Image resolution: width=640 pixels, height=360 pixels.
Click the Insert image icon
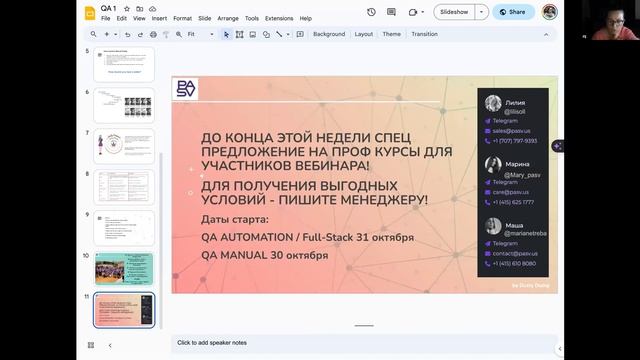(253, 34)
